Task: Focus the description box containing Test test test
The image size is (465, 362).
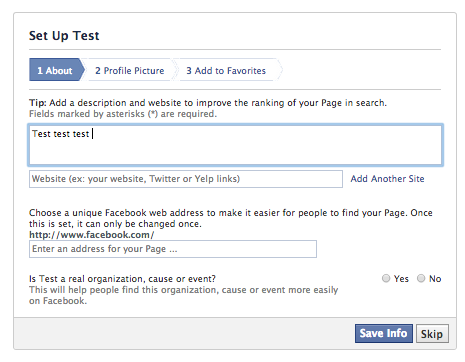Action: pos(236,145)
